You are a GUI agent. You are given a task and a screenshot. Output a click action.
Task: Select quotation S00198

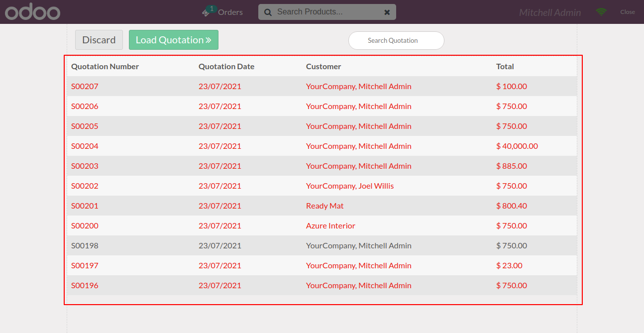[322, 245]
